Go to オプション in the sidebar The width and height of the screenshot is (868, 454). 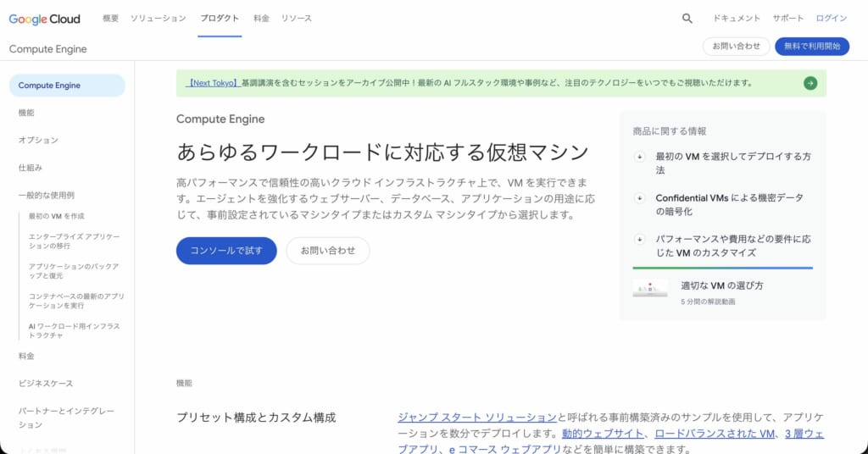(x=38, y=141)
